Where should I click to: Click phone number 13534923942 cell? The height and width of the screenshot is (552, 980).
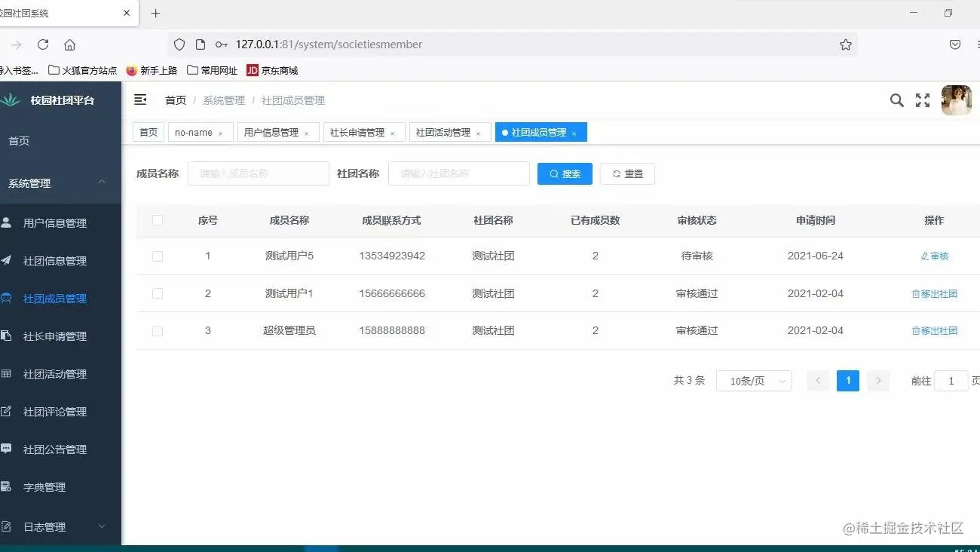[x=392, y=256]
